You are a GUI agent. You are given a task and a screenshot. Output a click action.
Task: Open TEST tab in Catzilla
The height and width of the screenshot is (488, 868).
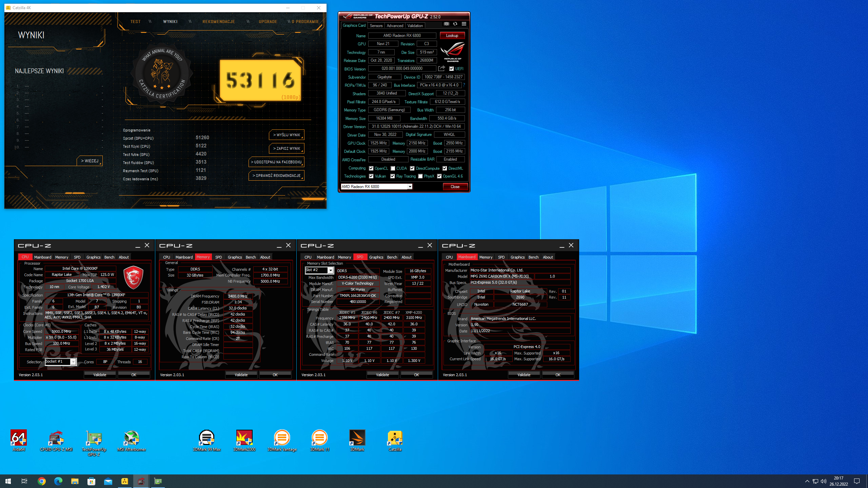coord(135,22)
